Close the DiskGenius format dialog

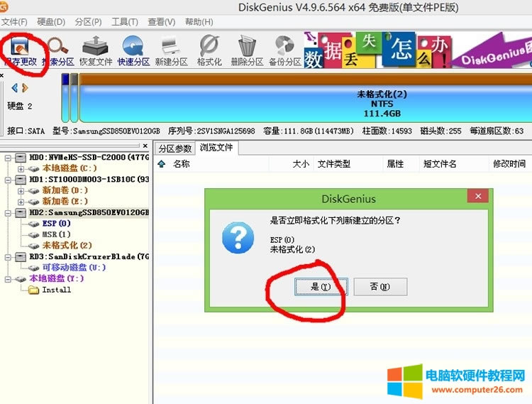click(480, 197)
